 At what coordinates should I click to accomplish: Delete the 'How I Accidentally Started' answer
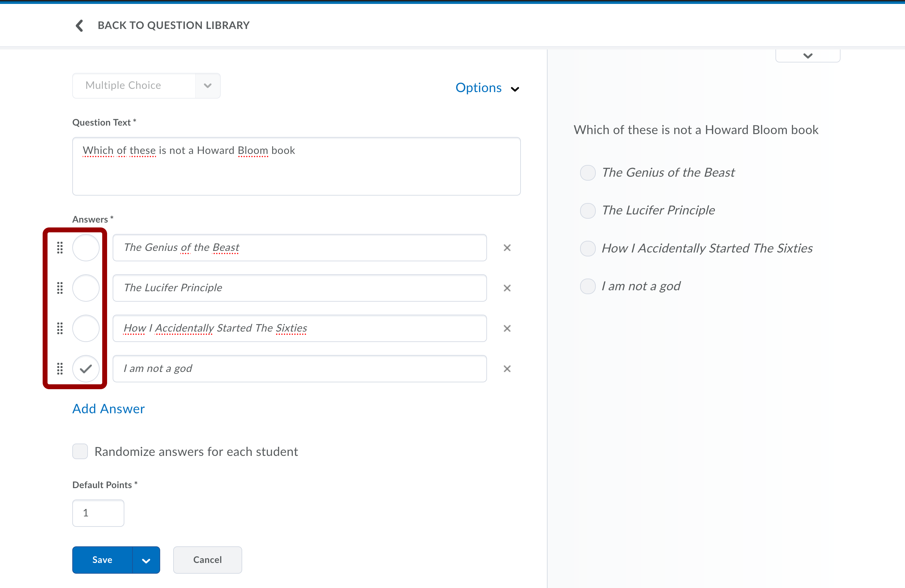[x=507, y=328]
